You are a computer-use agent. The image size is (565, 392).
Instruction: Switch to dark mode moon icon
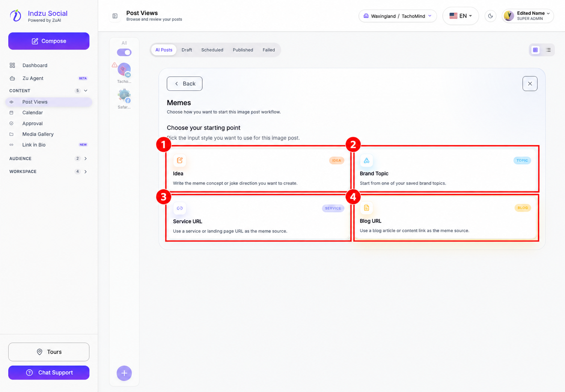click(x=490, y=16)
